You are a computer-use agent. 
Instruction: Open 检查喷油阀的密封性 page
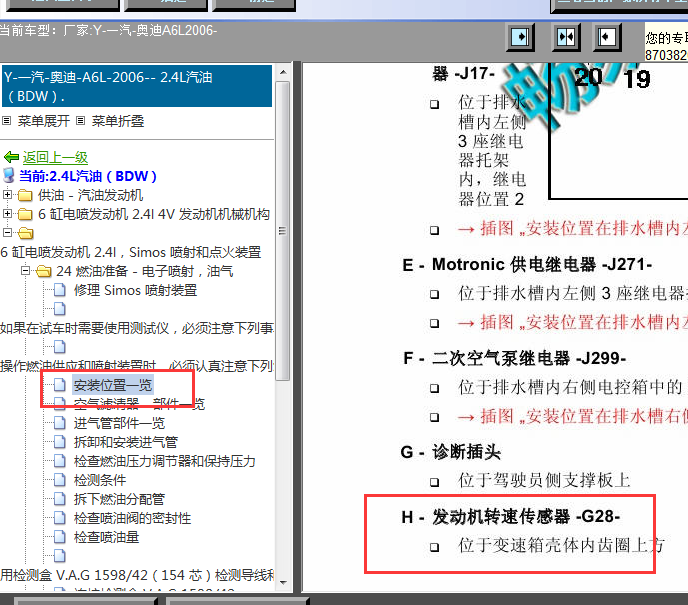click(132, 518)
